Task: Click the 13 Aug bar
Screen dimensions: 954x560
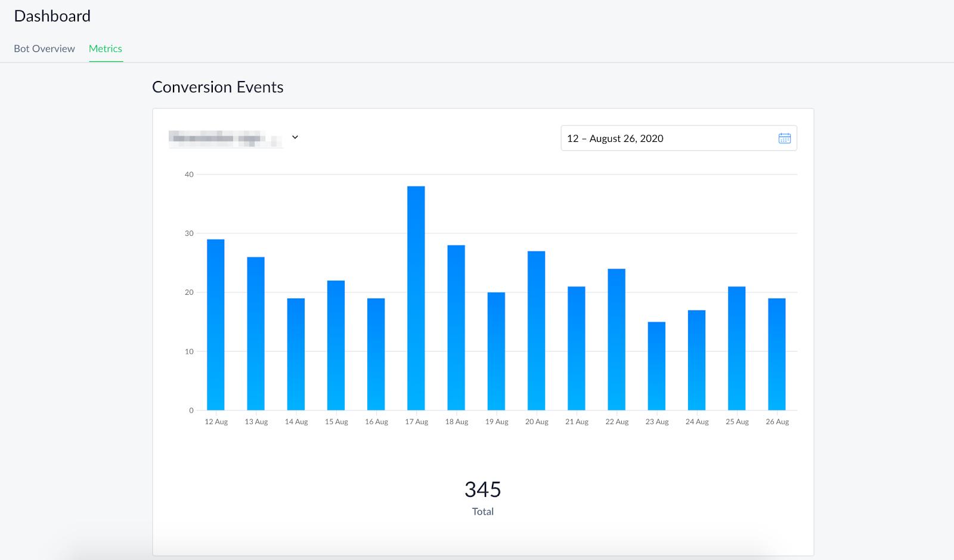Action: click(x=256, y=334)
